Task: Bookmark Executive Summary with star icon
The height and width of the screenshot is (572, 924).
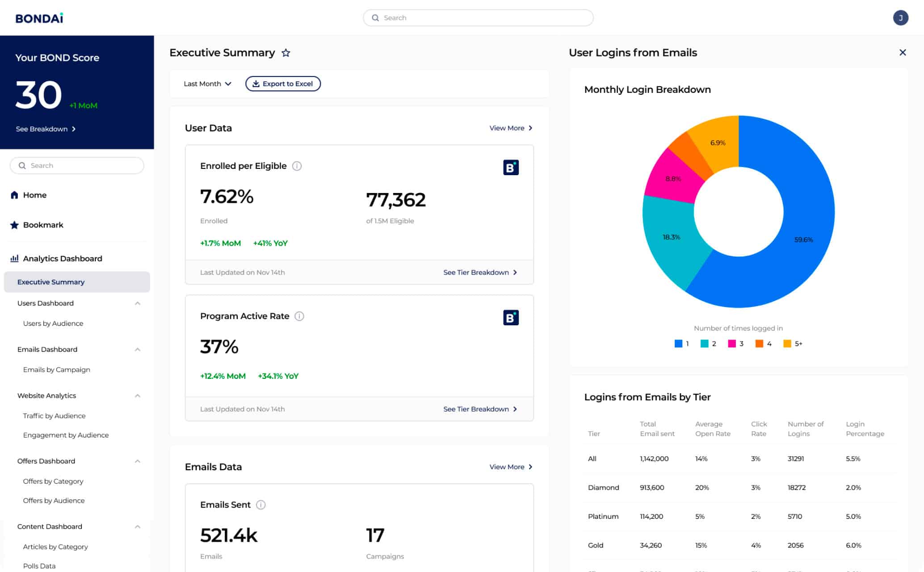Action: 286,53
